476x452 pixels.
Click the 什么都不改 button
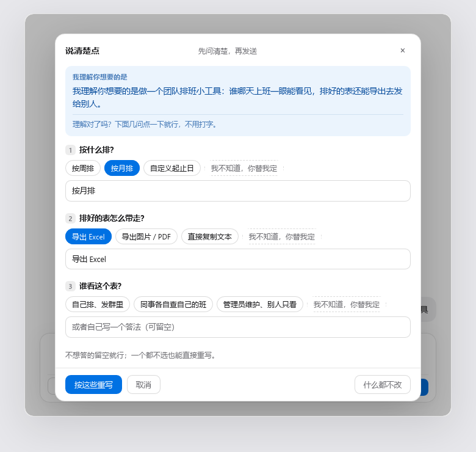[383, 385]
